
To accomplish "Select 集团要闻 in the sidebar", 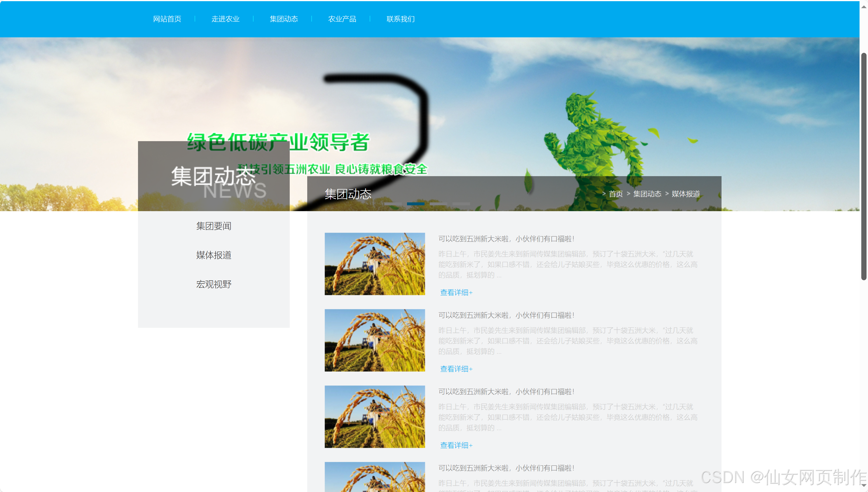I will (x=214, y=226).
